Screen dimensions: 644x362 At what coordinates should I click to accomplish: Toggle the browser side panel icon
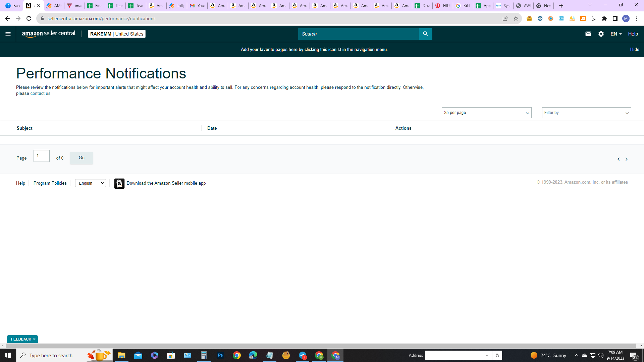point(615,18)
